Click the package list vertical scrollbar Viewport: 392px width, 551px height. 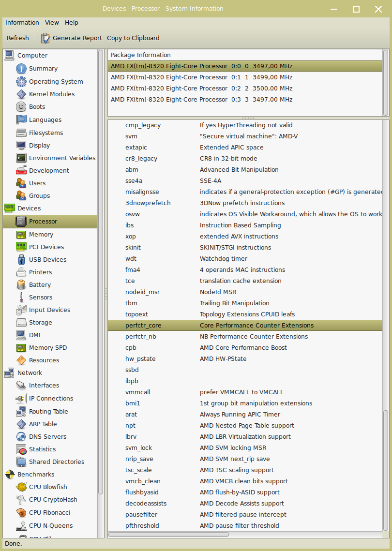[x=386, y=83]
